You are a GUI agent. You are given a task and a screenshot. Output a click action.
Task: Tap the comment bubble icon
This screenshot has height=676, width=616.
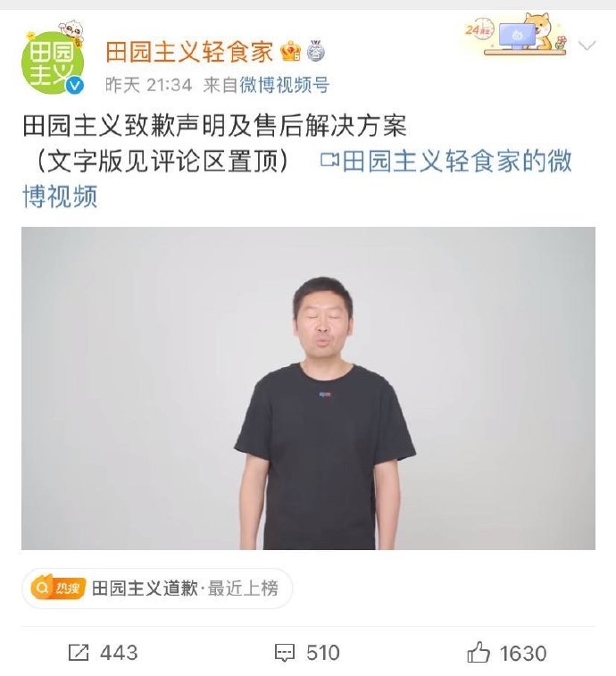coord(285,653)
